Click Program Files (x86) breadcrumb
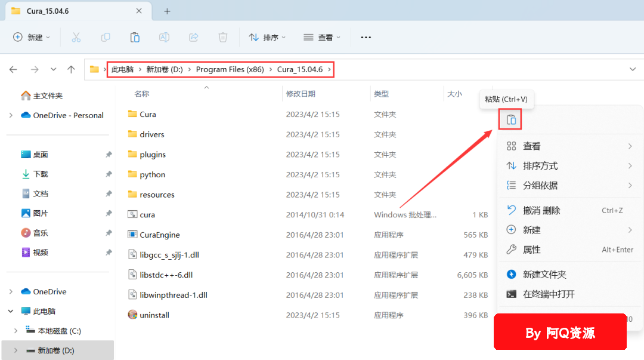 pyautogui.click(x=230, y=69)
